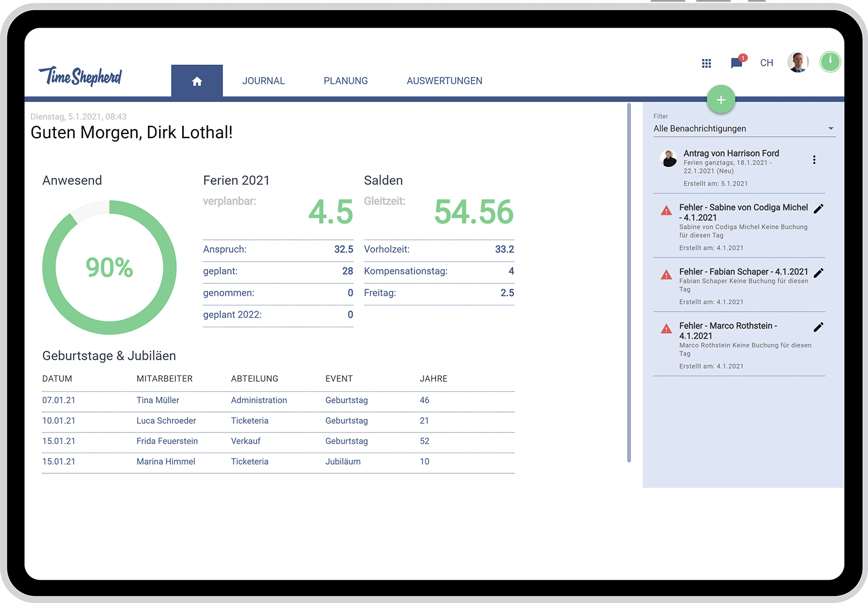Switch to the Journal tab
The width and height of the screenshot is (868, 603).
[263, 81]
